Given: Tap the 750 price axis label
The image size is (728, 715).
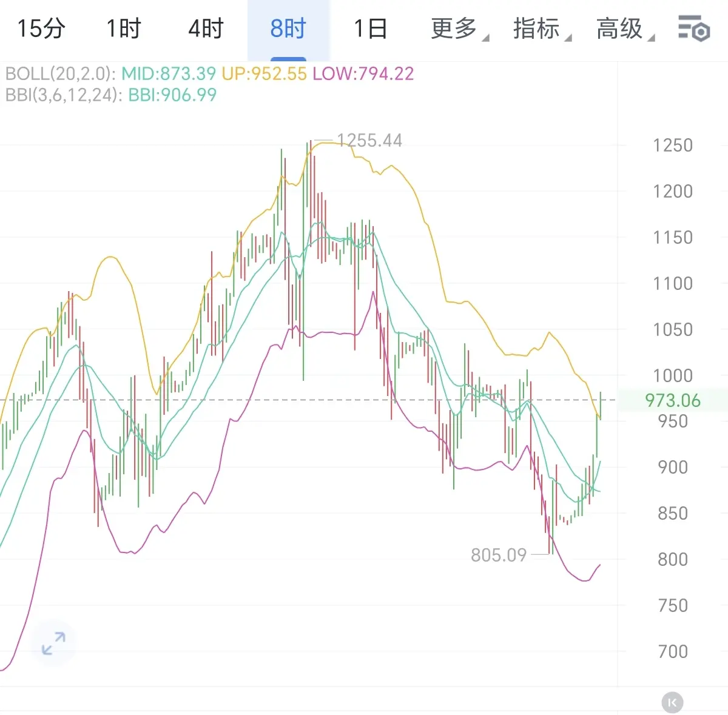Looking at the screenshot, I should click(x=673, y=606).
